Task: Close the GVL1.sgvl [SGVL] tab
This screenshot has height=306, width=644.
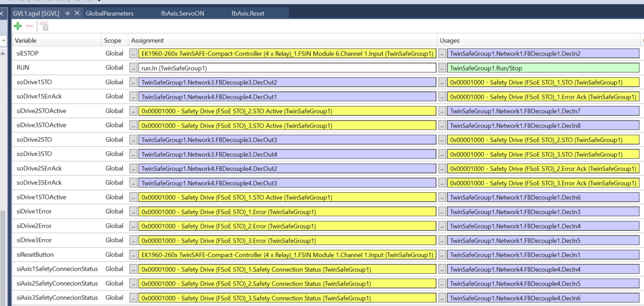Action: [77, 14]
